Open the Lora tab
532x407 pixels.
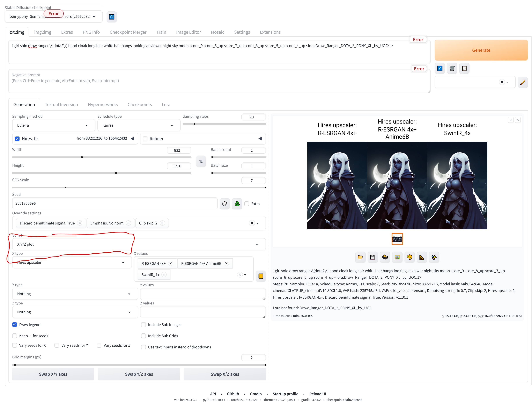pos(166,105)
